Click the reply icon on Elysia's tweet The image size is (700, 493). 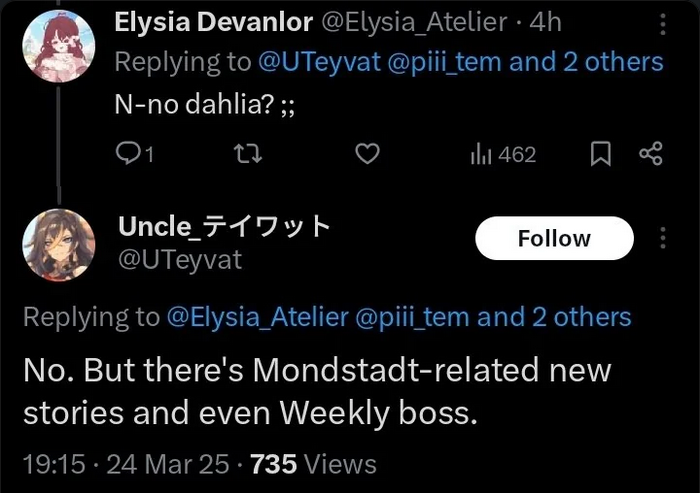tap(129, 154)
